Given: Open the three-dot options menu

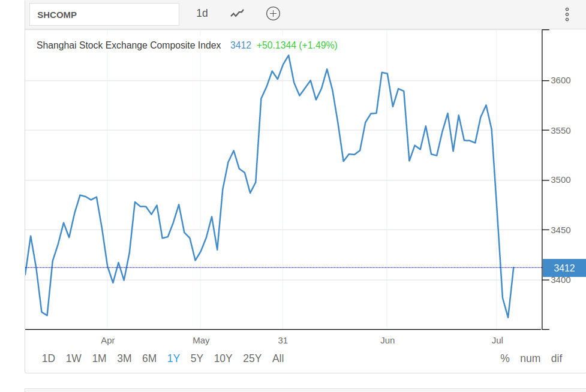Looking at the screenshot, I should point(567,14).
